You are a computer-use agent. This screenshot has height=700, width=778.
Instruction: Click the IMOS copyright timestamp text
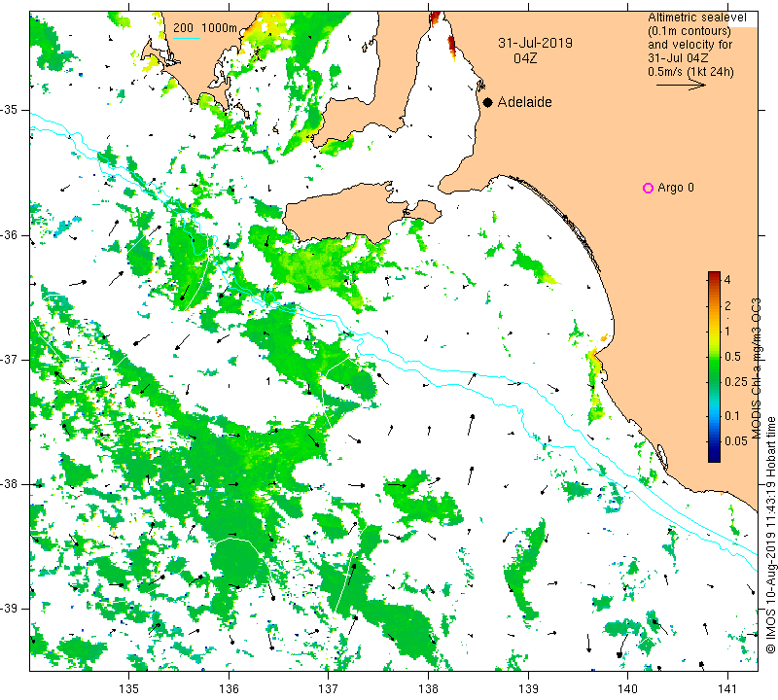click(x=770, y=535)
